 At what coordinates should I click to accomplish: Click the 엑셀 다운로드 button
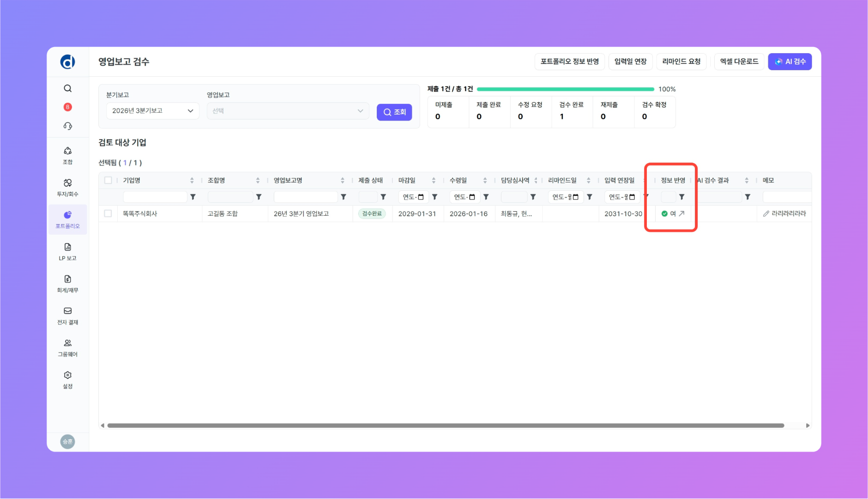click(x=739, y=61)
